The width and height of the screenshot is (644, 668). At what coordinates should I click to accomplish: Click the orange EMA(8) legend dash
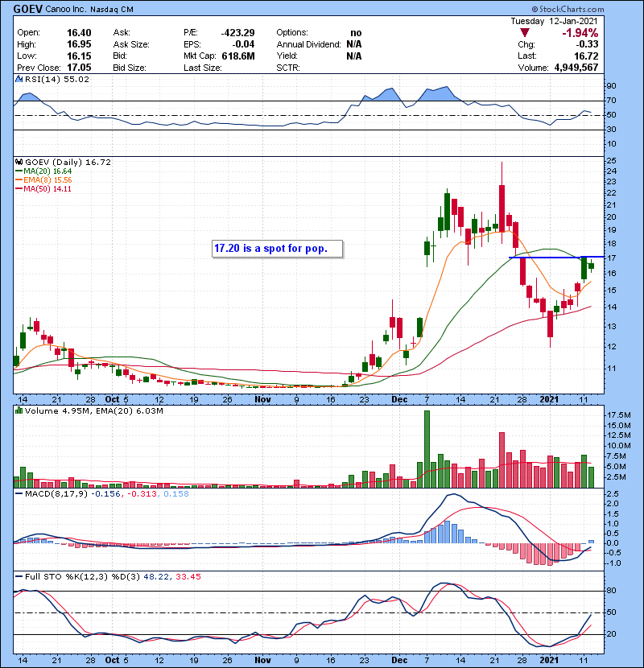(19, 180)
